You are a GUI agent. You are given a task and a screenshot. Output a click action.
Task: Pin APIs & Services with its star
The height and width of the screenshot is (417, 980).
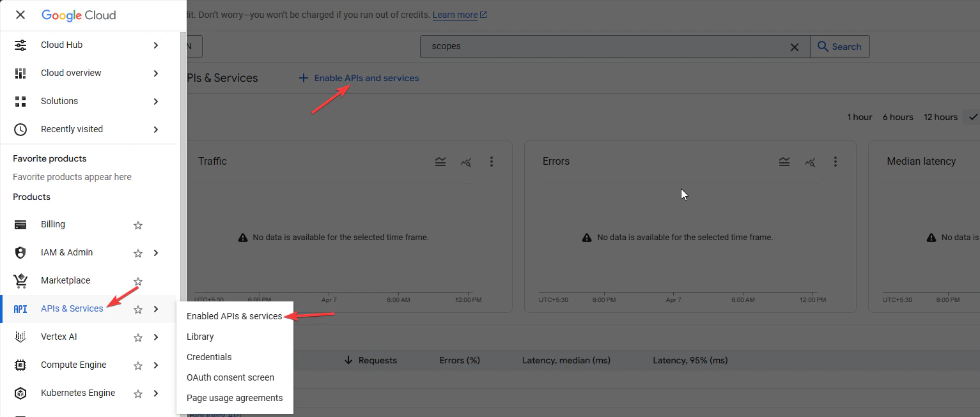138,309
